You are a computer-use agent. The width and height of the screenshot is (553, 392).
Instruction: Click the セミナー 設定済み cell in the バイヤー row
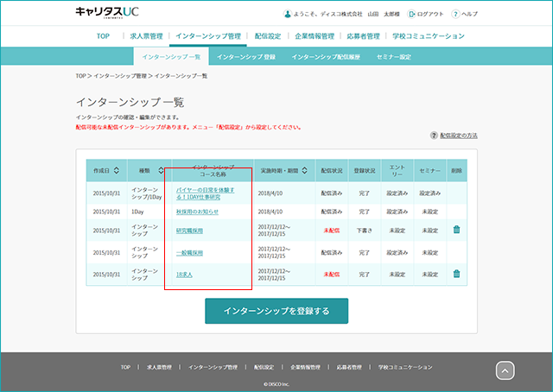(430, 193)
